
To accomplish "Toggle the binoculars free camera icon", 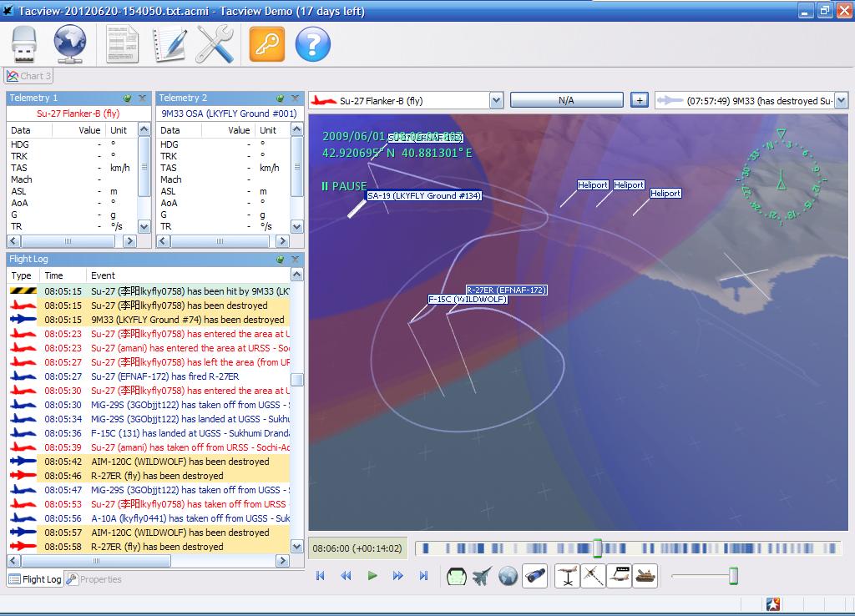I will [x=535, y=576].
